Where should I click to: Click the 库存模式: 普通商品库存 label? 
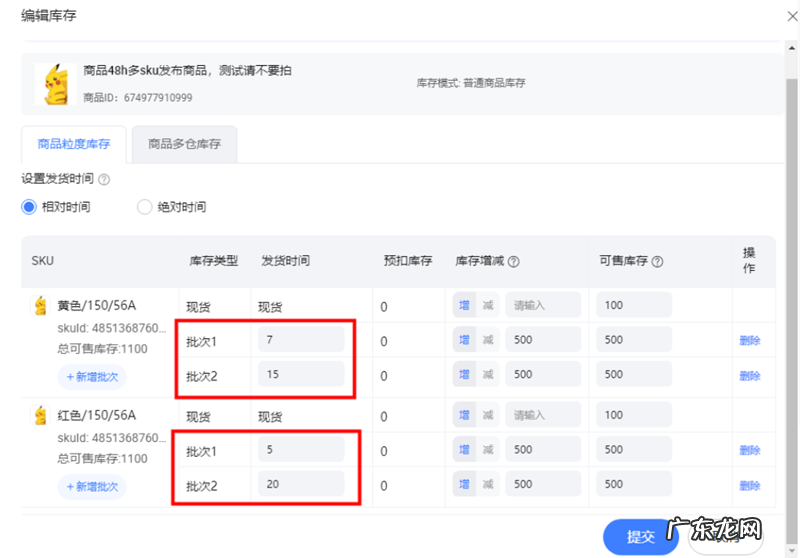471,83
